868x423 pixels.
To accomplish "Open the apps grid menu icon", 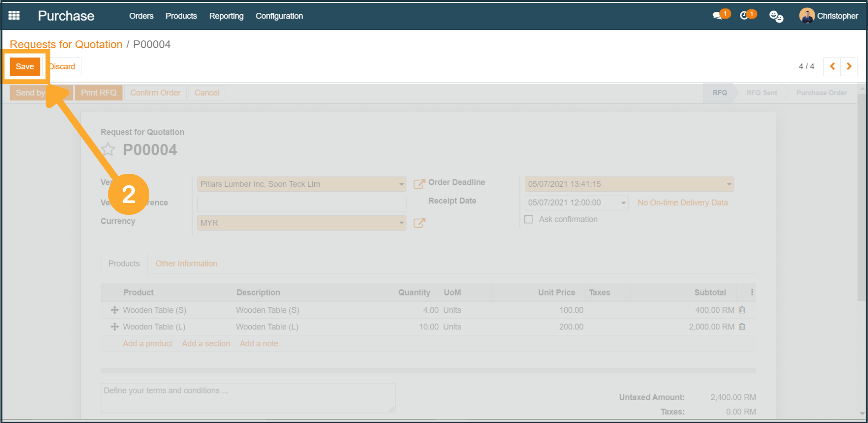I will (x=14, y=16).
